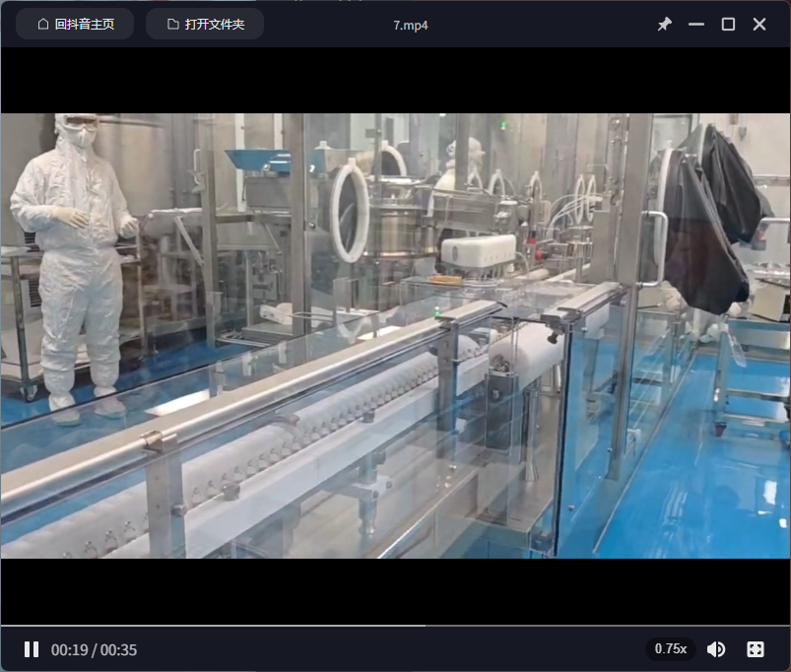This screenshot has width=791, height=672.
Task: Mute the video volume
Action: coord(716,649)
